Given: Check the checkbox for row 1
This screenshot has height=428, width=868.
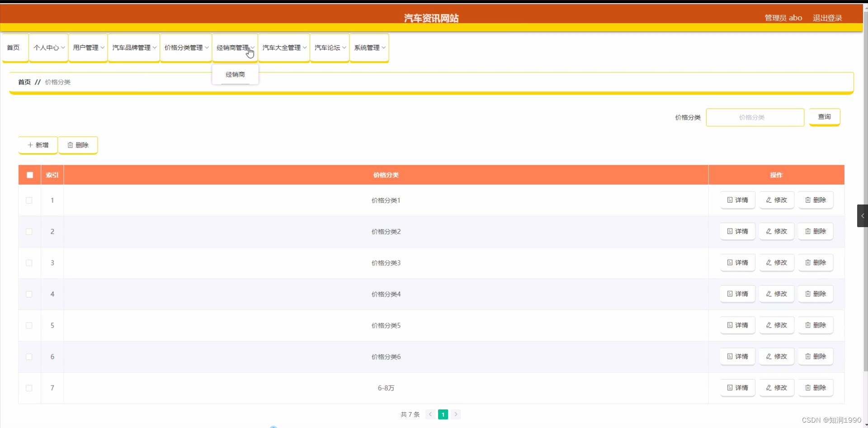Looking at the screenshot, I should pyautogui.click(x=29, y=200).
